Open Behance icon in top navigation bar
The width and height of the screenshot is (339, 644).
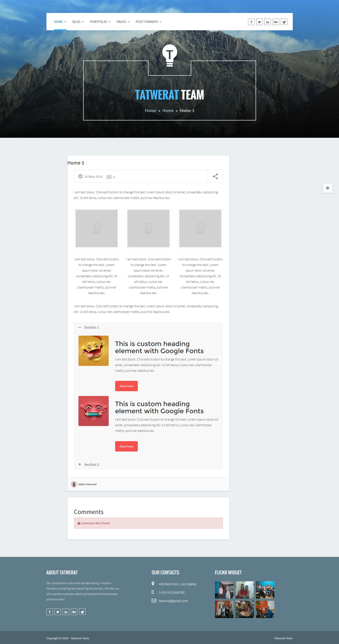coord(276,22)
